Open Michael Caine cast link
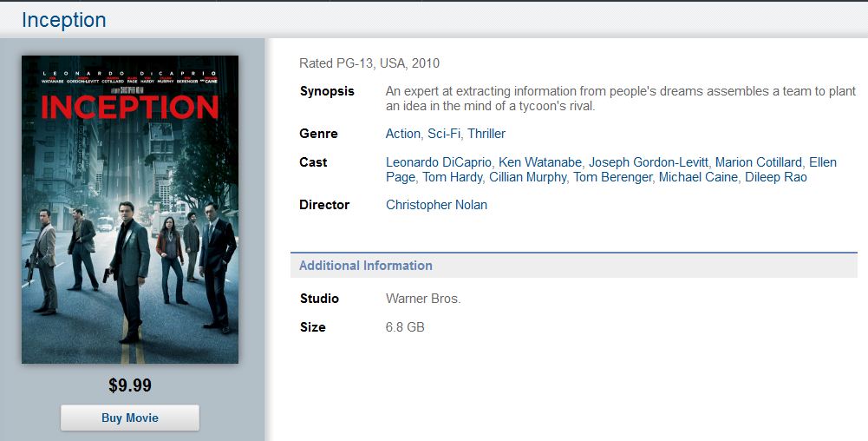The width and height of the screenshot is (868, 441). (x=698, y=177)
